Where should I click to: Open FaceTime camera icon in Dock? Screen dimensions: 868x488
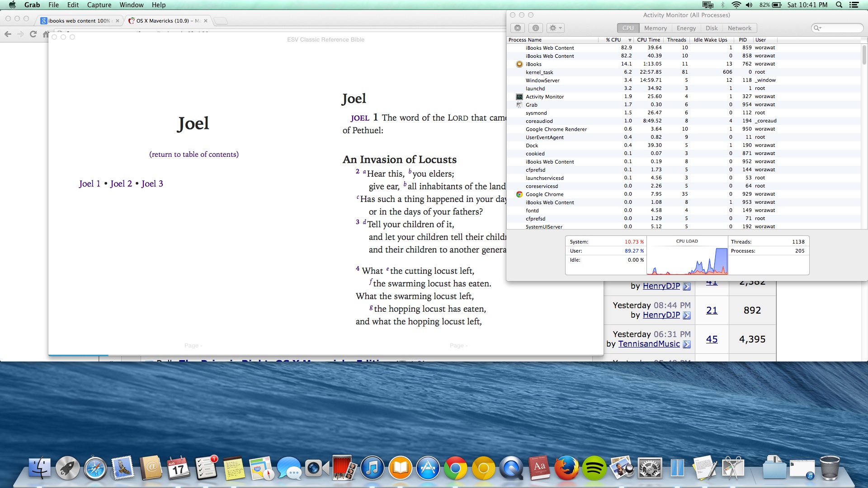click(x=317, y=468)
